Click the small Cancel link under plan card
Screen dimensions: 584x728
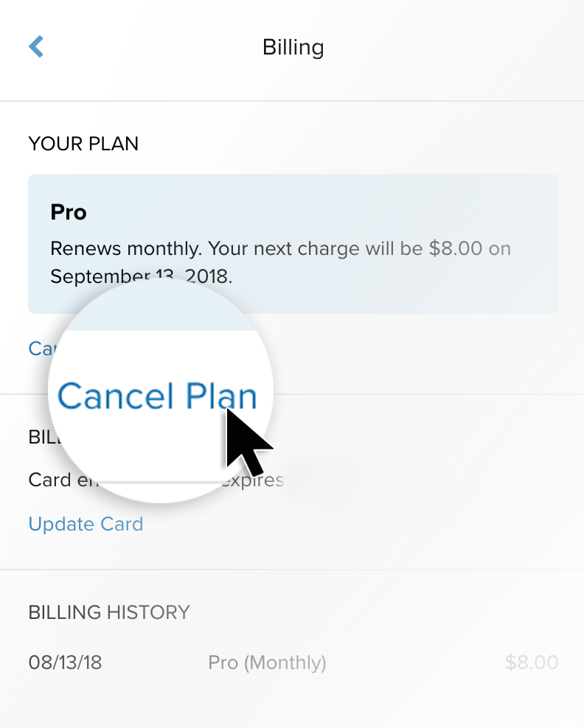tap(41, 349)
